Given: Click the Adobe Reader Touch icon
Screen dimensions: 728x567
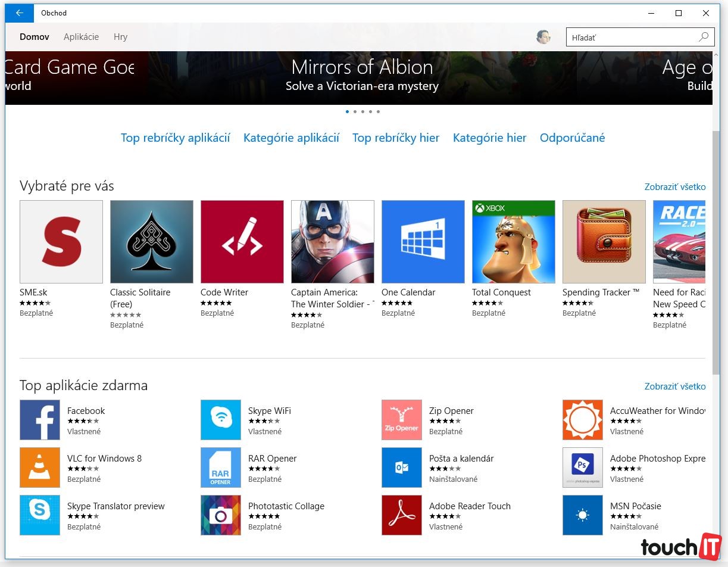Looking at the screenshot, I should 402,515.
